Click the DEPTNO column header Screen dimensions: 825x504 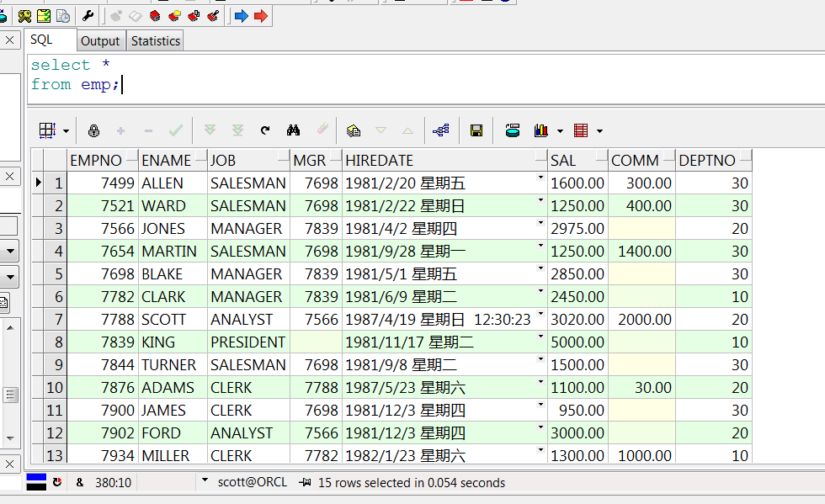pos(714,160)
